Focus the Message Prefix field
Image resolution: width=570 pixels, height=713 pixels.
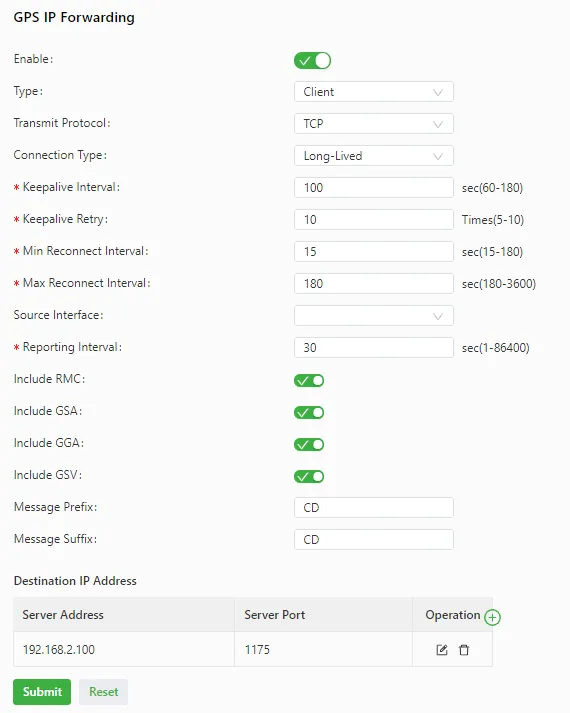374,507
